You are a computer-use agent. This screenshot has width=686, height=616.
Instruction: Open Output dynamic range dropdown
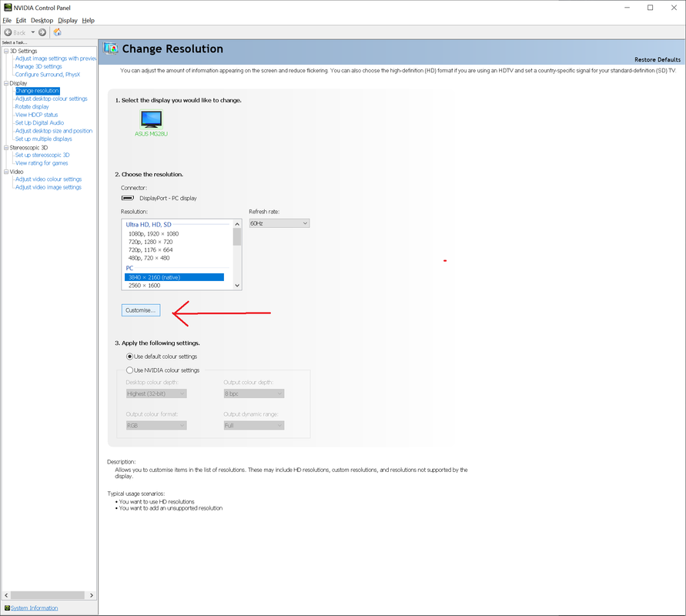[x=254, y=425]
